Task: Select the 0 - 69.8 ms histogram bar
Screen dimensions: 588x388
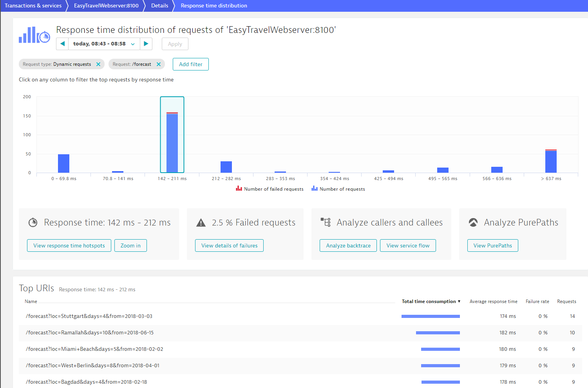Action: [63, 163]
